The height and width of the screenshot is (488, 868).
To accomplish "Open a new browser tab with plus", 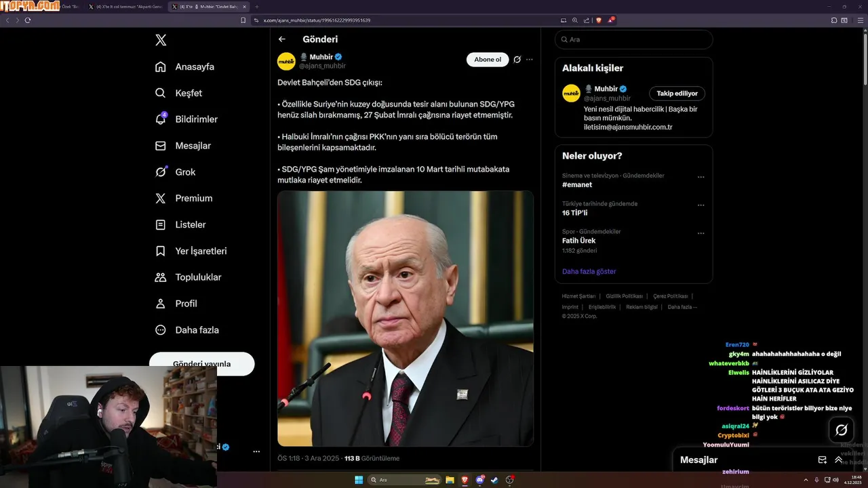I will (x=256, y=6).
